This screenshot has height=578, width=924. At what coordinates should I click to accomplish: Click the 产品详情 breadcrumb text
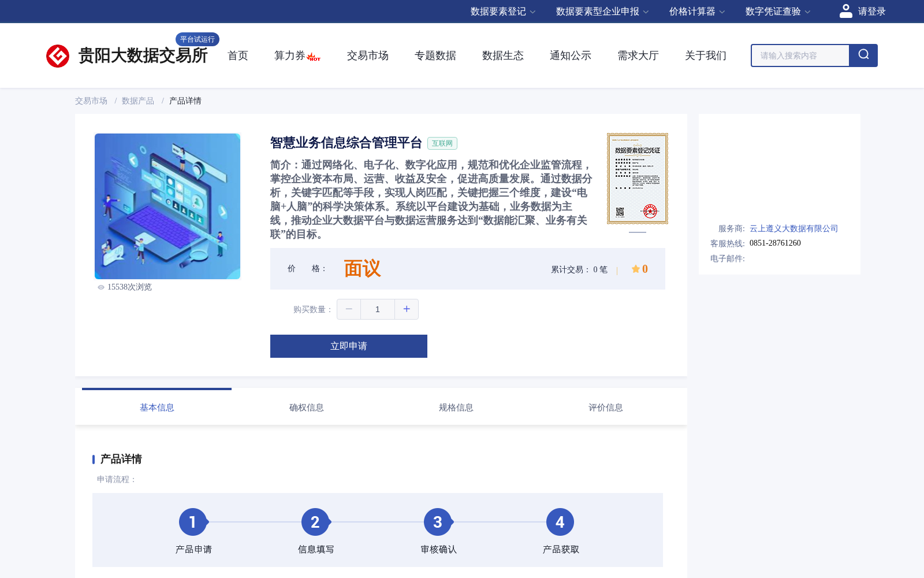185,101
